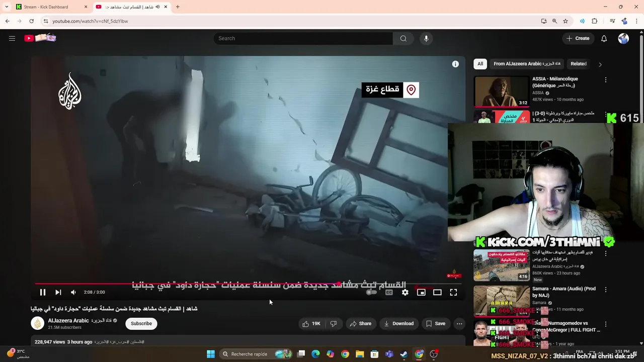Open Windows Start menu
The image size is (644, 362).
211,354
